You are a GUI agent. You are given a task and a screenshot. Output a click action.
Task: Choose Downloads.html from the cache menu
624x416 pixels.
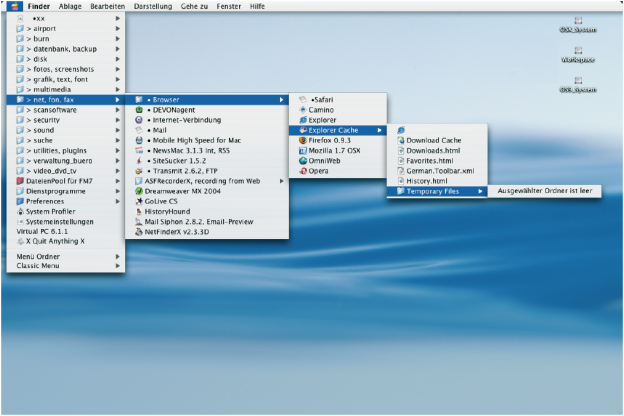437,150
